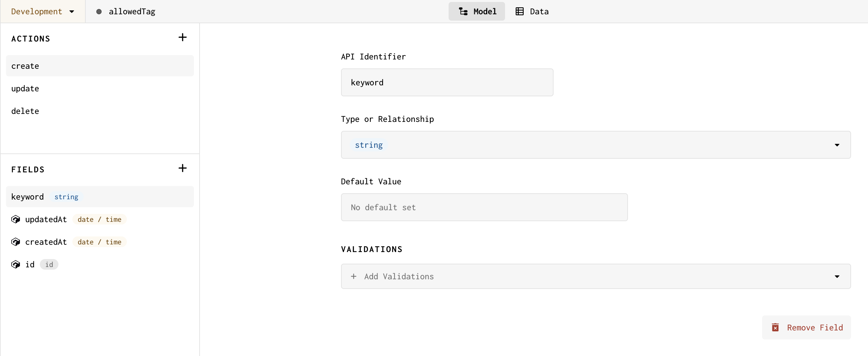This screenshot has width=868, height=356.
Task: Click the system icon beside updatedAt field
Action: [15, 219]
